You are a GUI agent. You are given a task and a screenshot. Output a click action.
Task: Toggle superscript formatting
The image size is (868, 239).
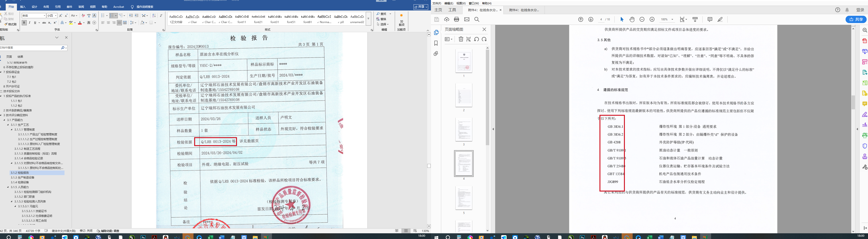(55, 23)
